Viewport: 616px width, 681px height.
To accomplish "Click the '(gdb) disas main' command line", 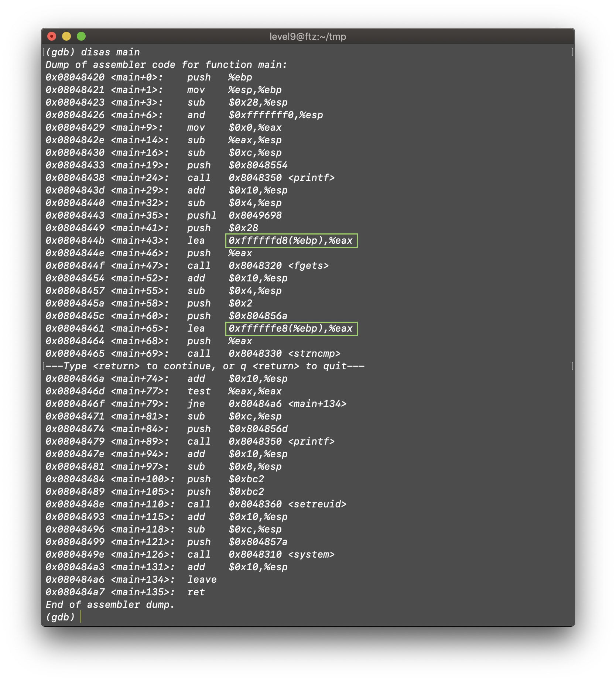I will 93,52.
